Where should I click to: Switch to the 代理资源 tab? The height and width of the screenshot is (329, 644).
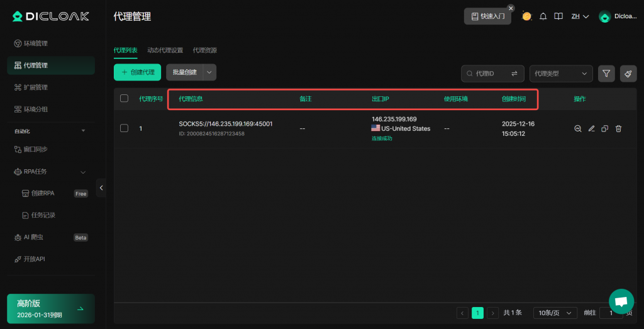[204, 50]
